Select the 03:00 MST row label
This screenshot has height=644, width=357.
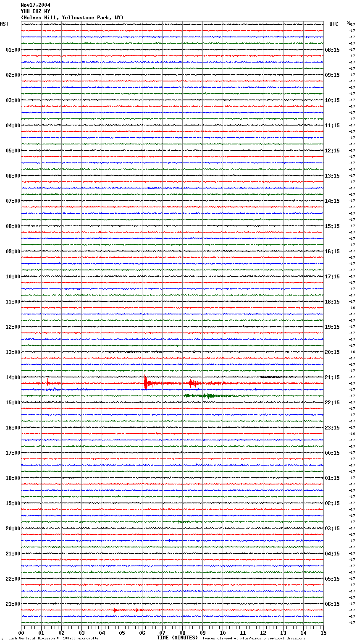[x=13, y=100]
